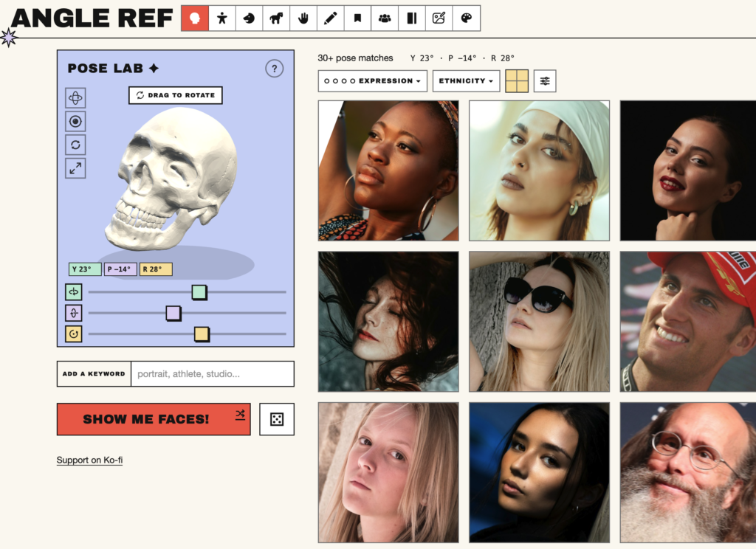
Task: Click the Add a Keyword label
Action: [x=94, y=373]
